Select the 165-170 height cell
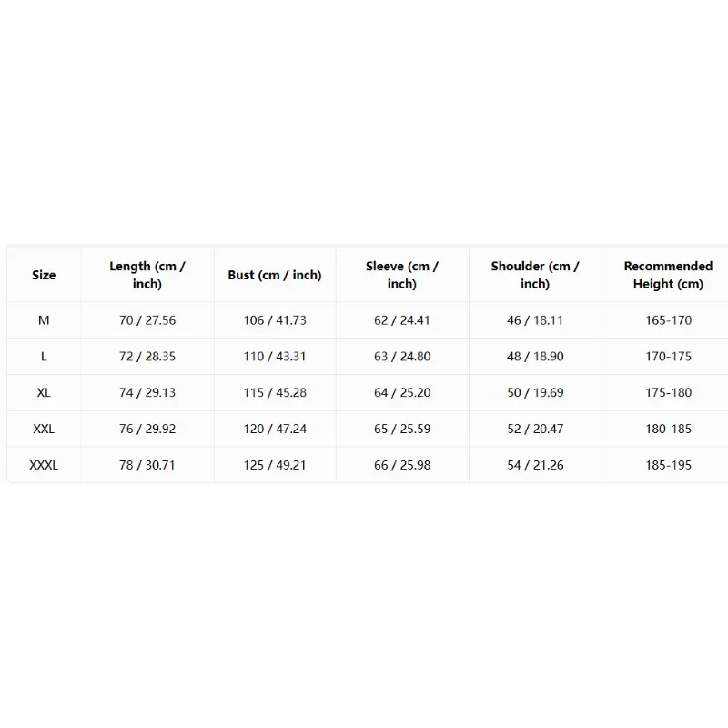Screen dimensions: 728x728 [668, 320]
